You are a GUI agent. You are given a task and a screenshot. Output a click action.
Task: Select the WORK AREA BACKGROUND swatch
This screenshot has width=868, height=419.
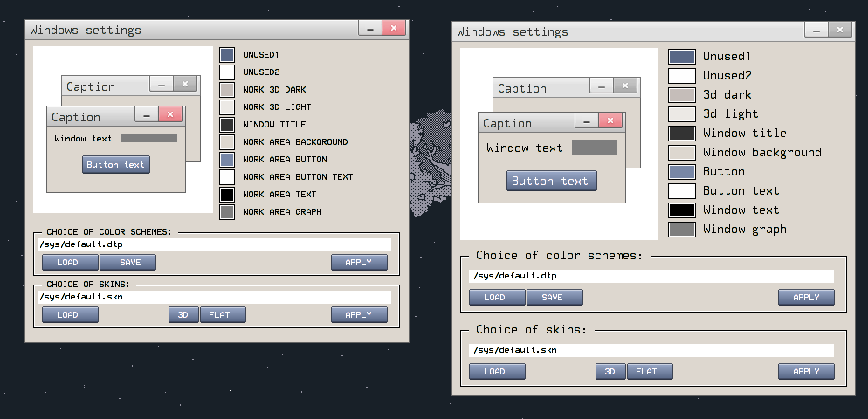(227, 142)
